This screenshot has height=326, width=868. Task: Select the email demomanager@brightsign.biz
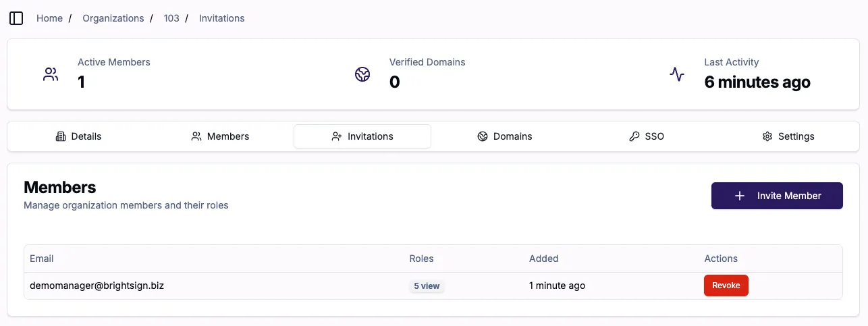click(x=97, y=286)
